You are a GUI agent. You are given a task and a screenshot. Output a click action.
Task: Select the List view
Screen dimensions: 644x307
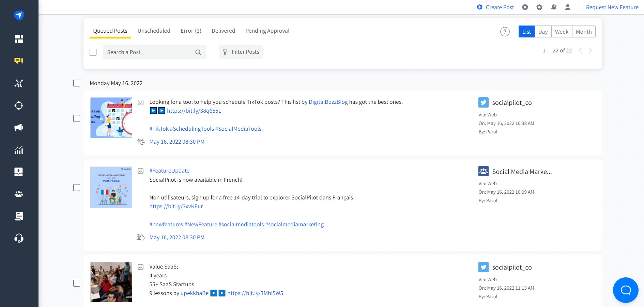tap(526, 32)
